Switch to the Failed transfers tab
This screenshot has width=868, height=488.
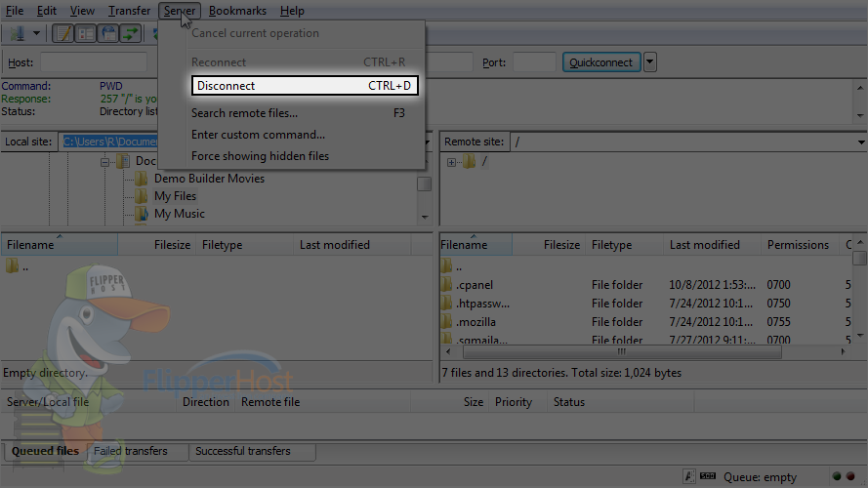(x=130, y=451)
